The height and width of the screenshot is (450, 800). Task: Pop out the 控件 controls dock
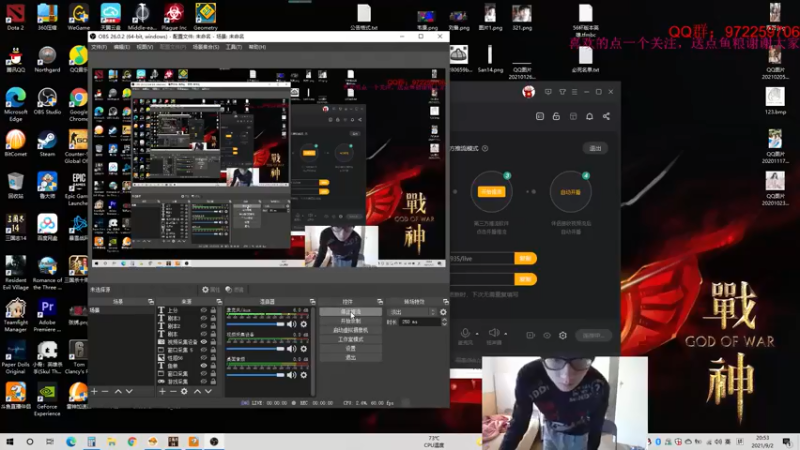[380, 302]
